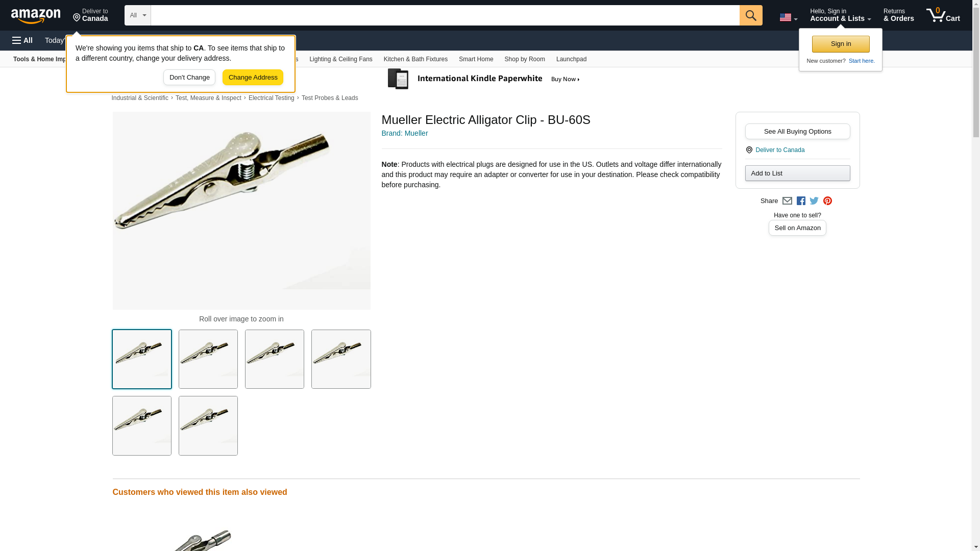Open the Brand: Mueller link
The width and height of the screenshot is (980, 551).
[405, 133]
